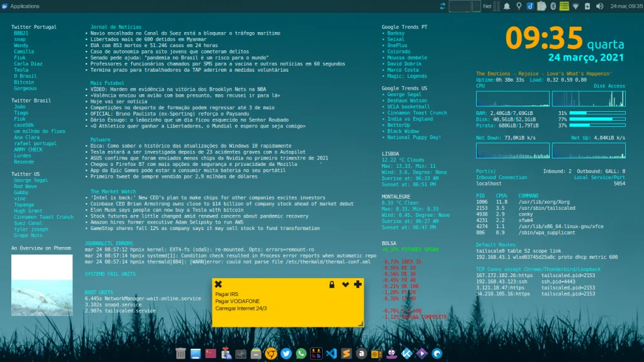Open the grey circle 'a' app in dock

(x=362, y=353)
